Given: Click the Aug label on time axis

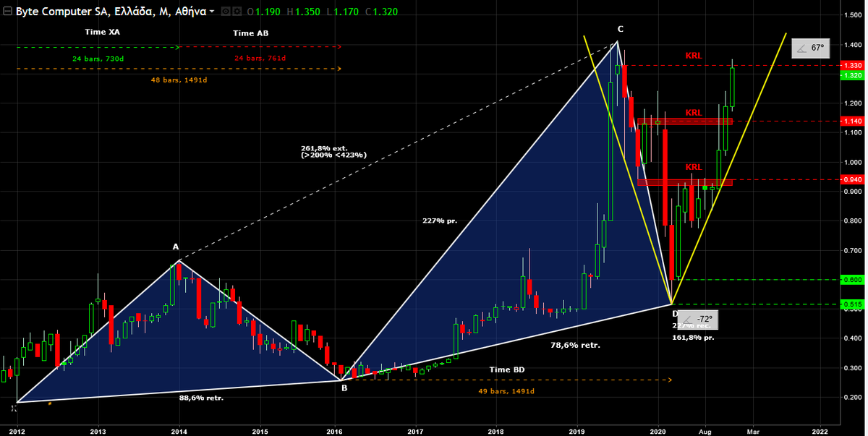Looking at the screenshot, I should (x=705, y=430).
